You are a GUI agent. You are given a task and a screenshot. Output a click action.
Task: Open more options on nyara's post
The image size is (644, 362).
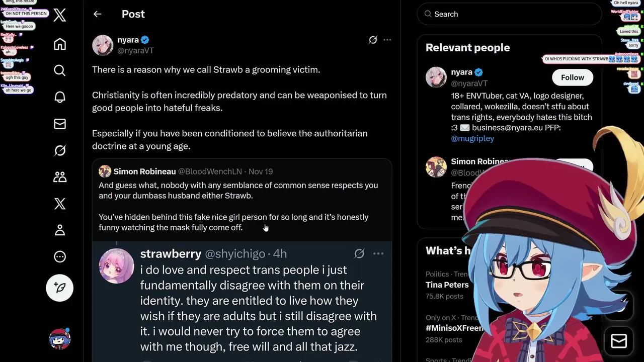(x=387, y=40)
